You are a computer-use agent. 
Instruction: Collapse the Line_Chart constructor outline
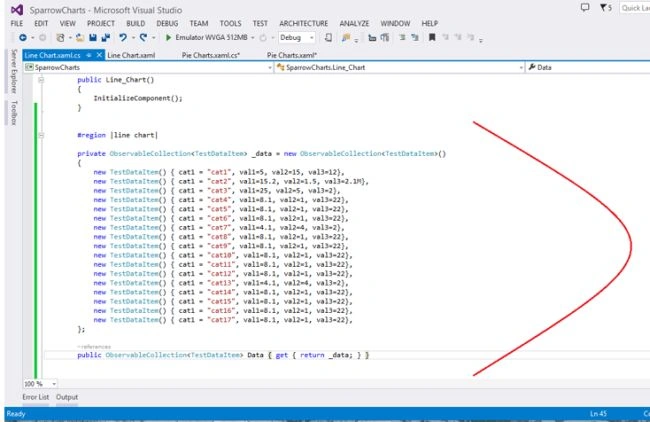pos(41,80)
